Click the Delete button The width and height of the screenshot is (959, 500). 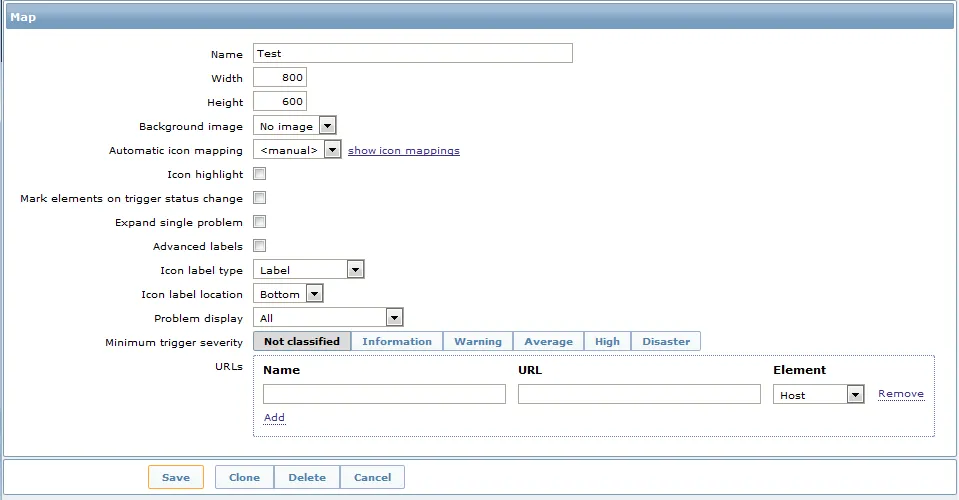pos(307,477)
